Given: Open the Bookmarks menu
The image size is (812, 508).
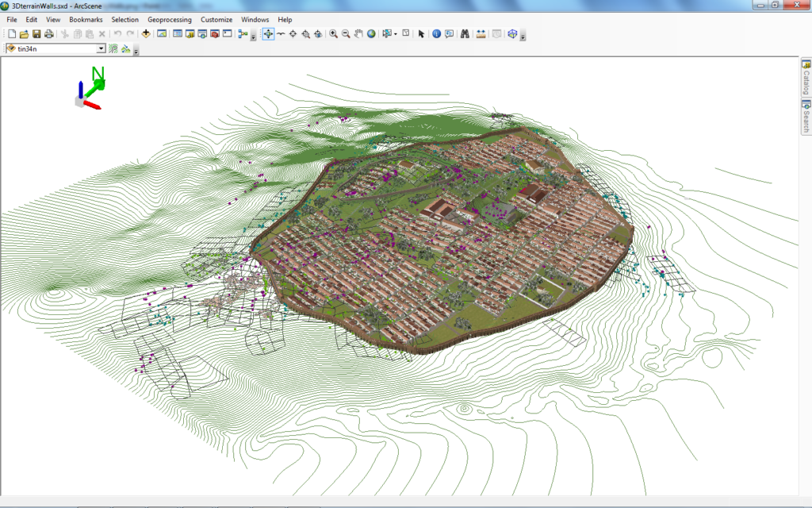Looking at the screenshot, I should point(86,20).
